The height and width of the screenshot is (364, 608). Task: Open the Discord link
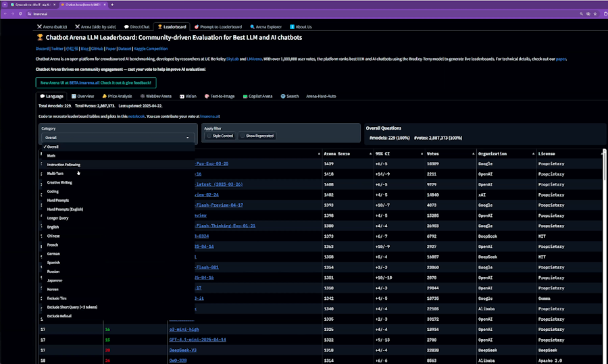click(x=43, y=49)
